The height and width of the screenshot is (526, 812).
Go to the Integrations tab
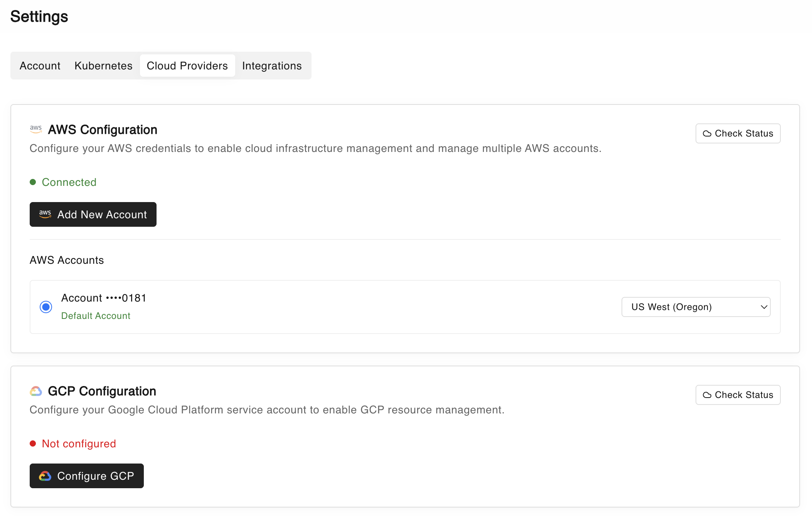tap(272, 66)
